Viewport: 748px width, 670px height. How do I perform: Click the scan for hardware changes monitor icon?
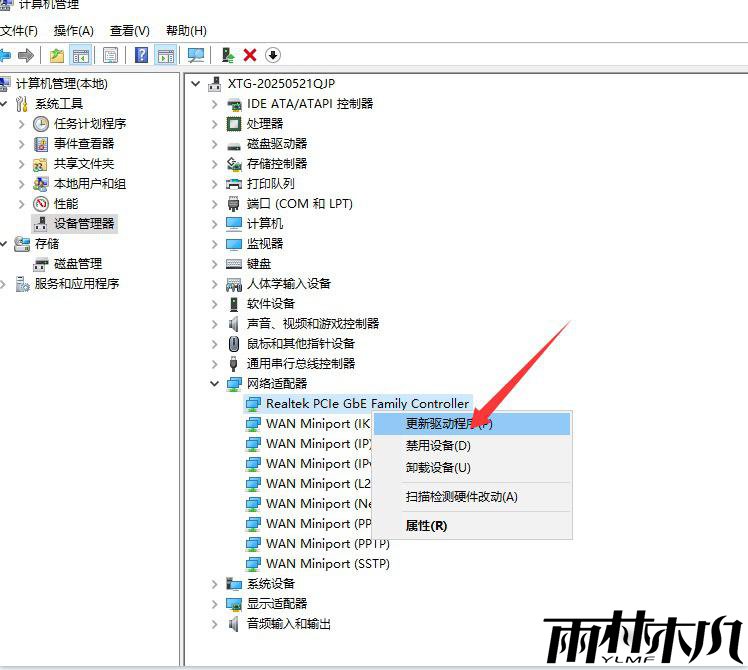point(196,55)
